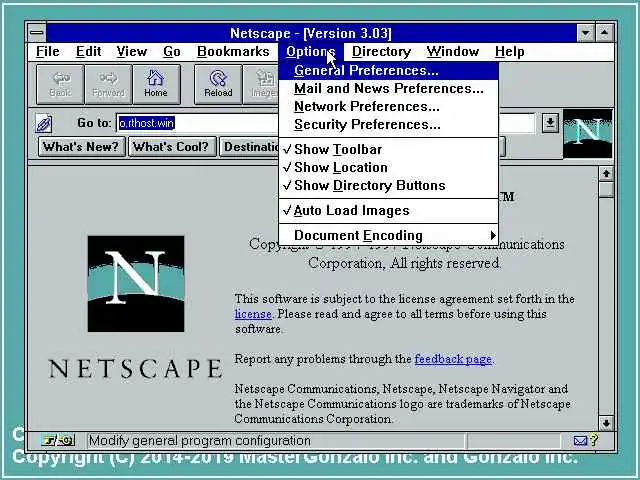This screenshot has width=640, height=480.
Task: Click the Netscape Version 3.03 title bar
Action: 311,33
